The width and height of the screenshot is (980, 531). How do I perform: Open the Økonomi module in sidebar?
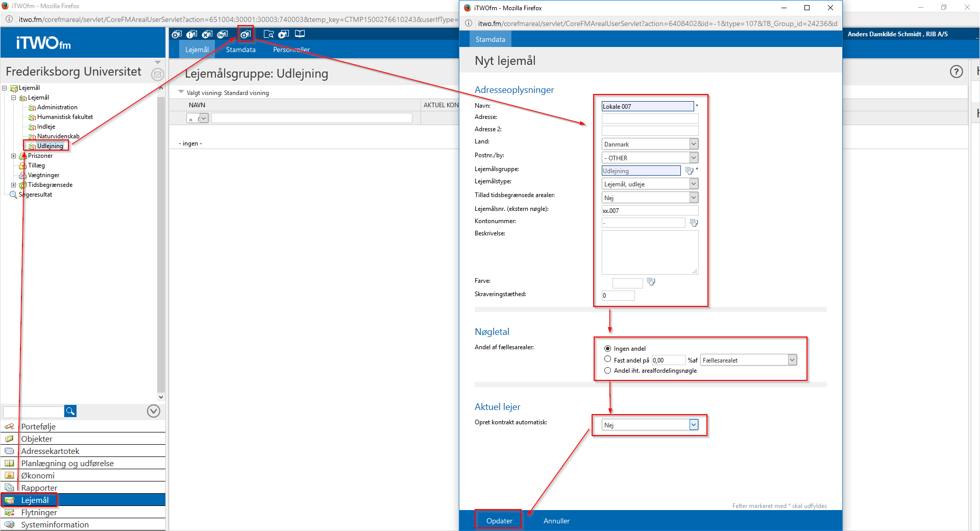38,475
